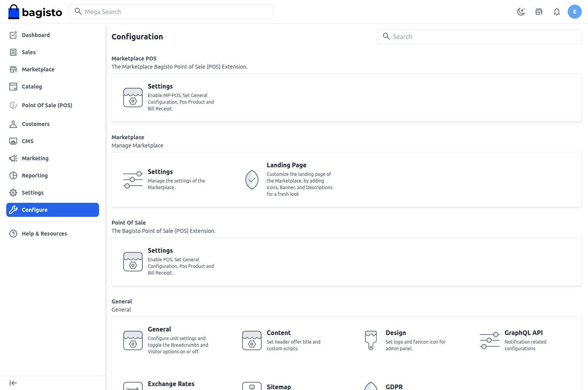The width and height of the screenshot is (588, 390).
Task: Open the storefront shop icon in header
Action: click(539, 12)
